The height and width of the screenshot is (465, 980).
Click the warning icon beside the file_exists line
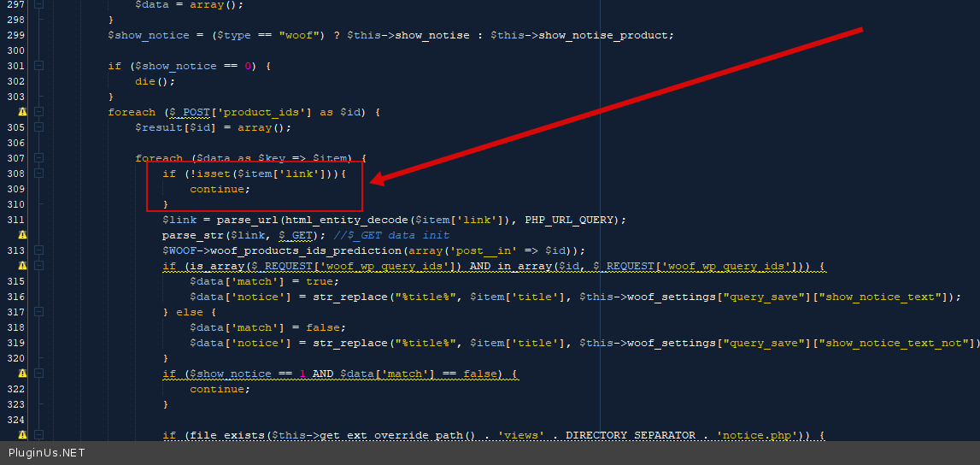pos(22,435)
